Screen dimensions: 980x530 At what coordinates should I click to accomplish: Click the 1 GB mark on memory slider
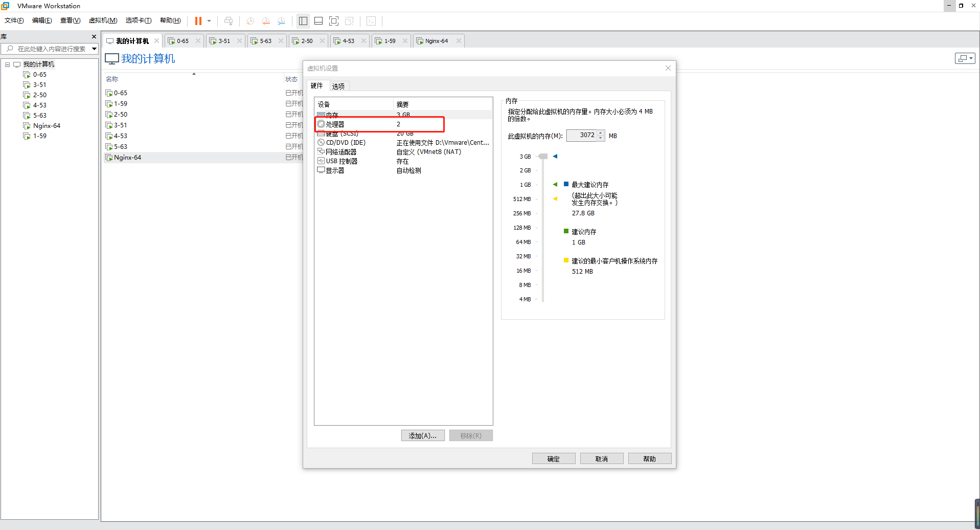click(x=526, y=185)
